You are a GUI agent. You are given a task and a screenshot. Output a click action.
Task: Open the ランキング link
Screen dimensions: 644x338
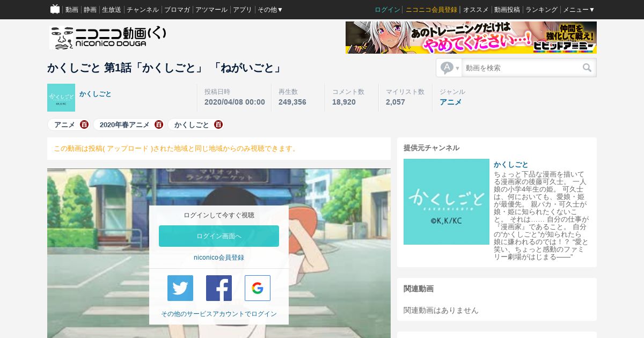click(x=541, y=10)
